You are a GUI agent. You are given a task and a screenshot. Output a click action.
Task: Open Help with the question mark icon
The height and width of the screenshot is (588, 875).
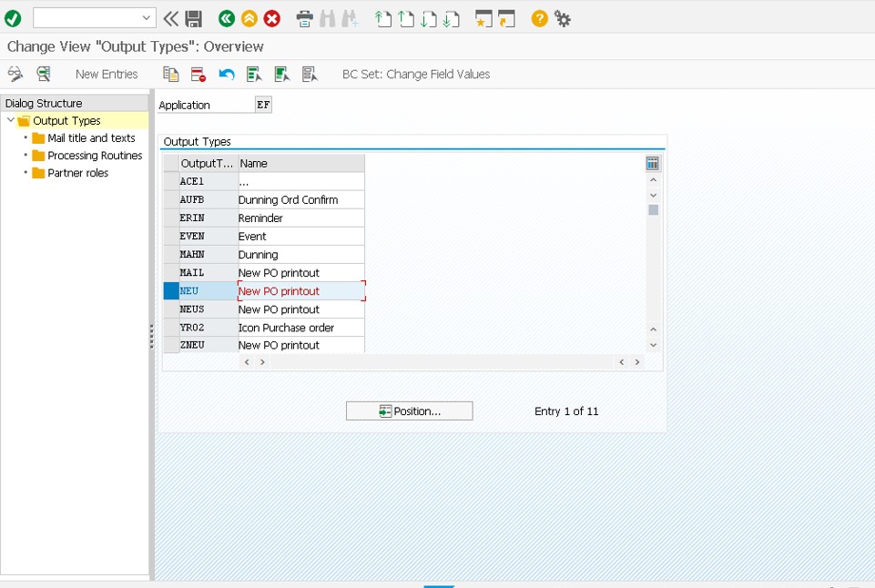click(x=539, y=19)
